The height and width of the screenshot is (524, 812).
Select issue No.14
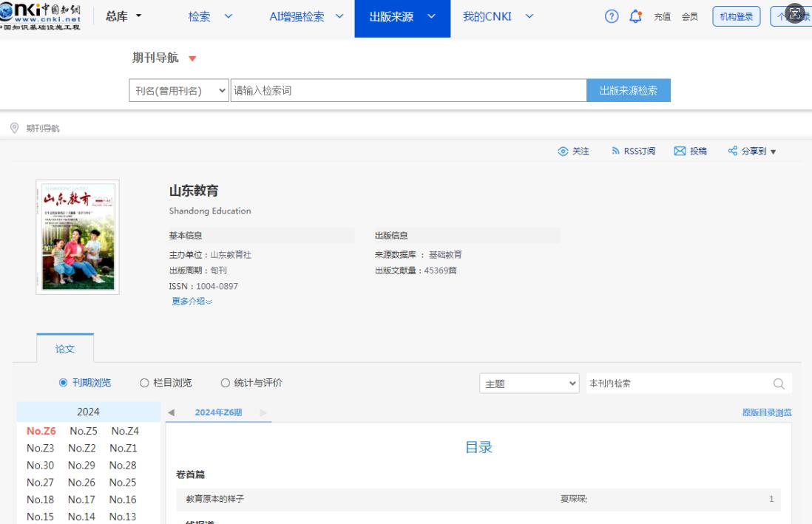pyautogui.click(x=82, y=516)
